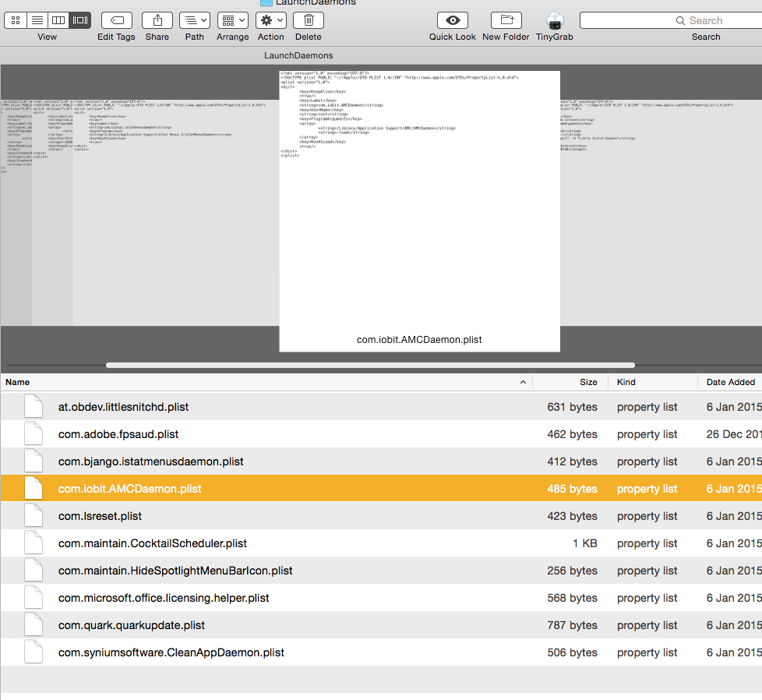The width and height of the screenshot is (762, 700).
Task: Open the Share menu button
Action: click(x=157, y=20)
